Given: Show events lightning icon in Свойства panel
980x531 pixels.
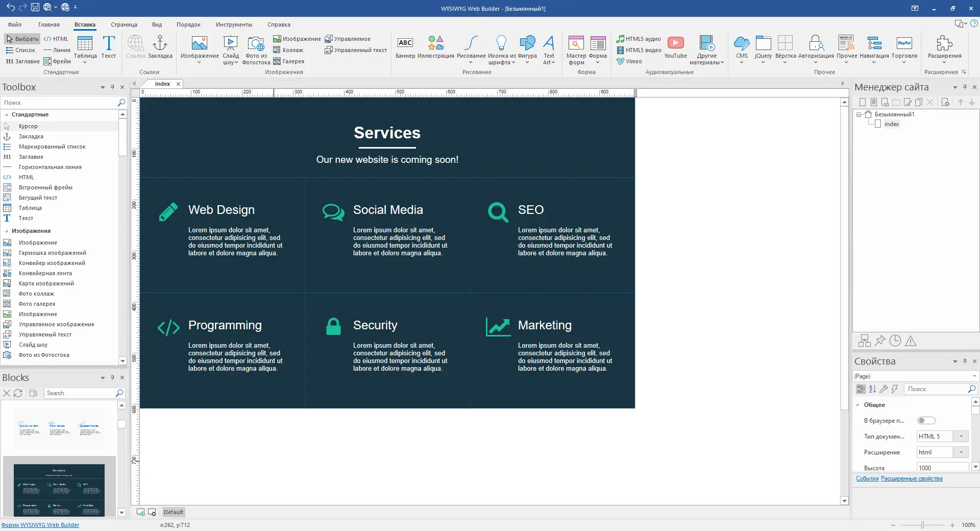Looking at the screenshot, I should click(x=895, y=389).
